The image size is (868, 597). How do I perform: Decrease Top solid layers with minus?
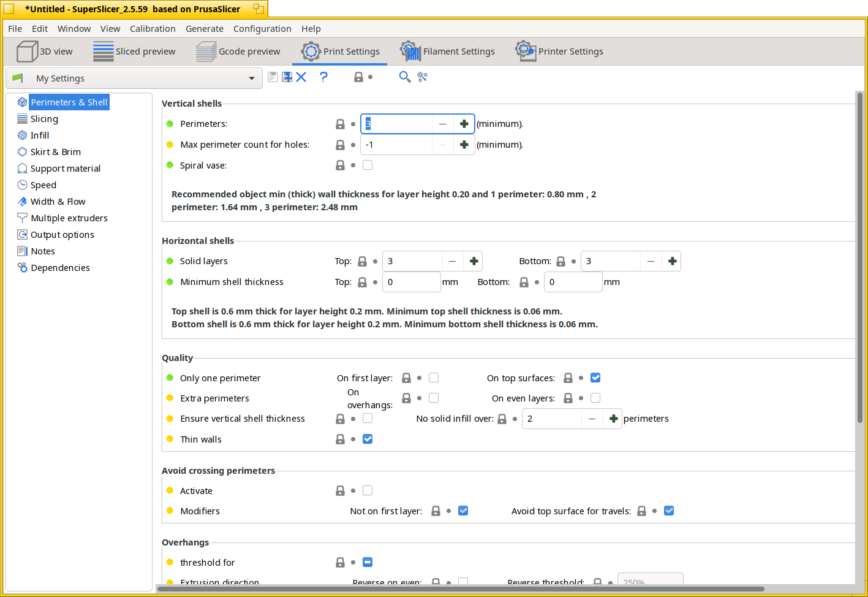[x=453, y=261]
